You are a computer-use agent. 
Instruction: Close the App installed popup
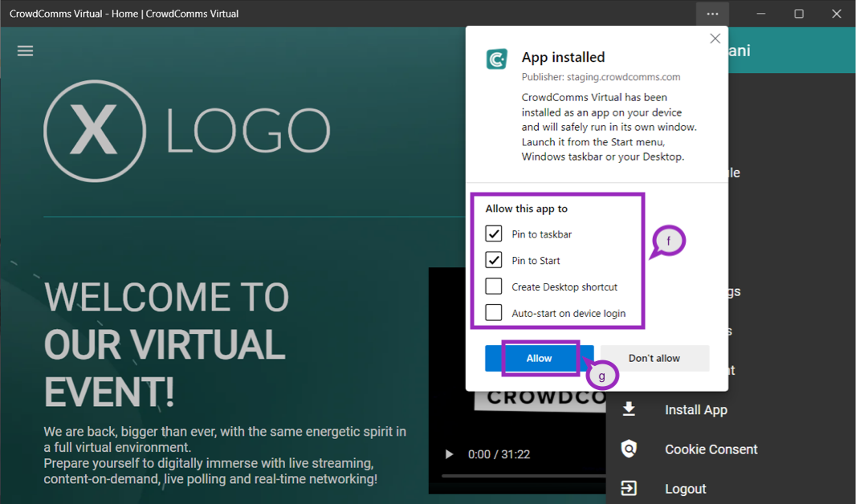click(715, 39)
